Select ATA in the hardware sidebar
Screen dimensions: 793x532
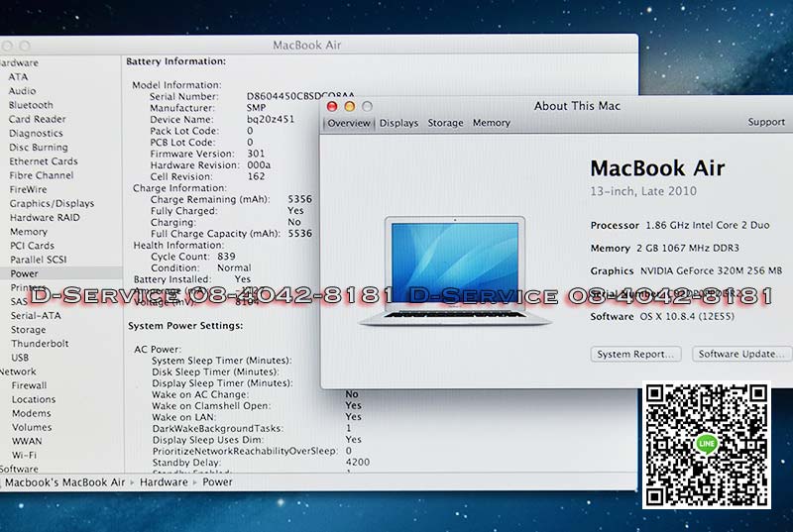coord(18,77)
